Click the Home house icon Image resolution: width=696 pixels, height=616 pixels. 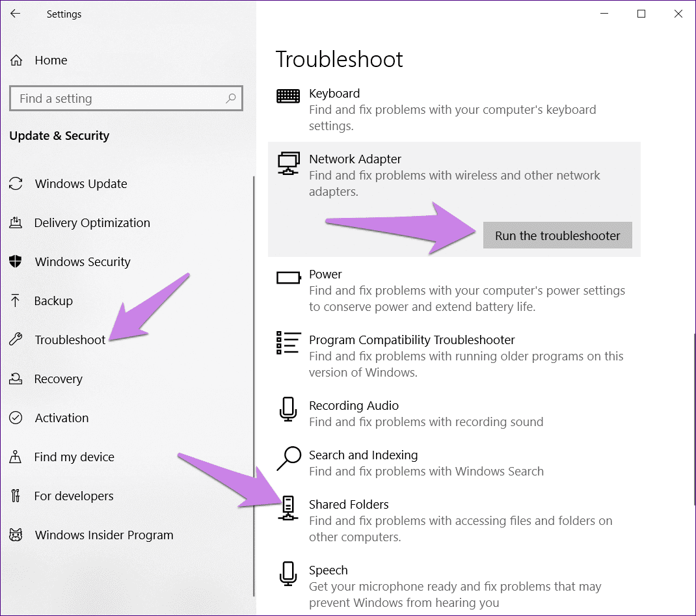click(16, 60)
